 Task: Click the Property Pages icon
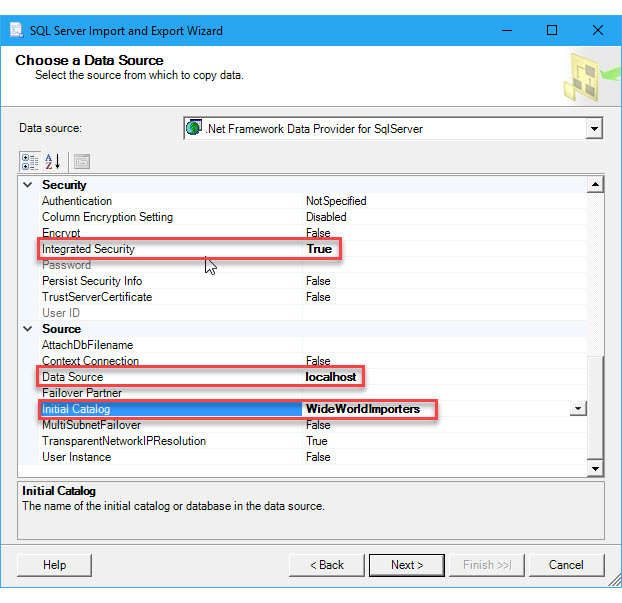coord(82,161)
